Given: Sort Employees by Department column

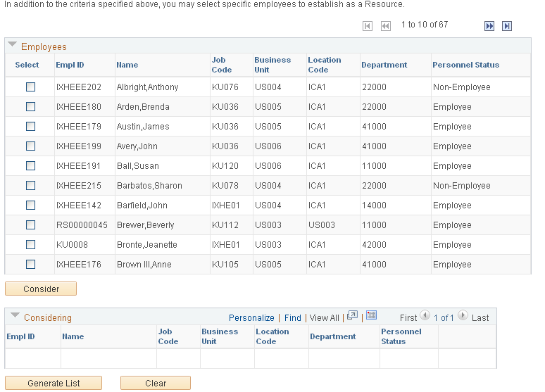Looking at the screenshot, I should click(x=384, y=65).
